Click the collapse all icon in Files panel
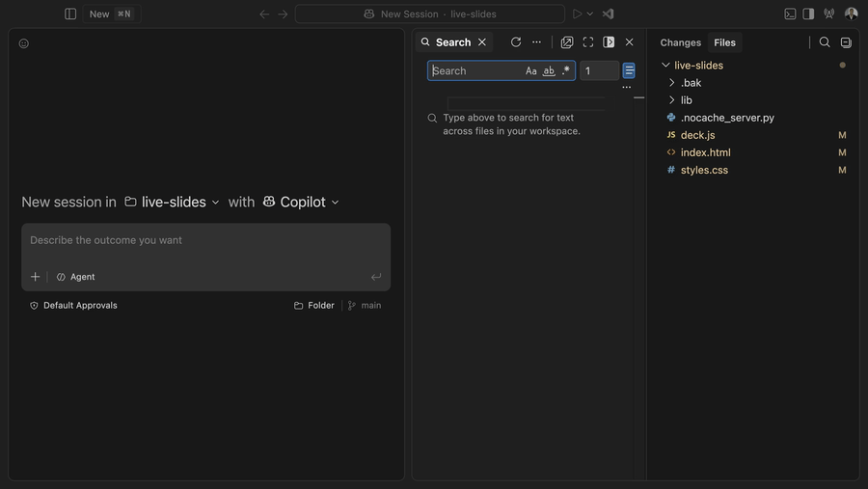The image size is (868, 489). [x=846, y=42]
